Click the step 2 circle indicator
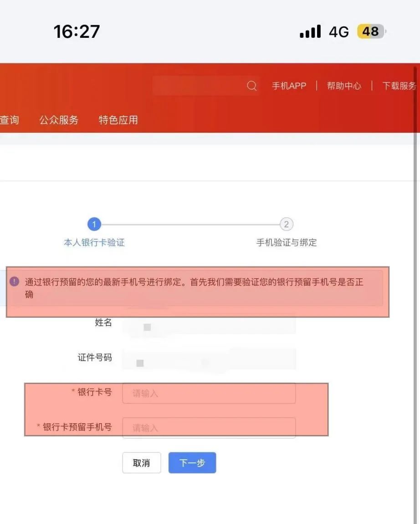Viewport: 420px width, 524px height. point(286,224)
